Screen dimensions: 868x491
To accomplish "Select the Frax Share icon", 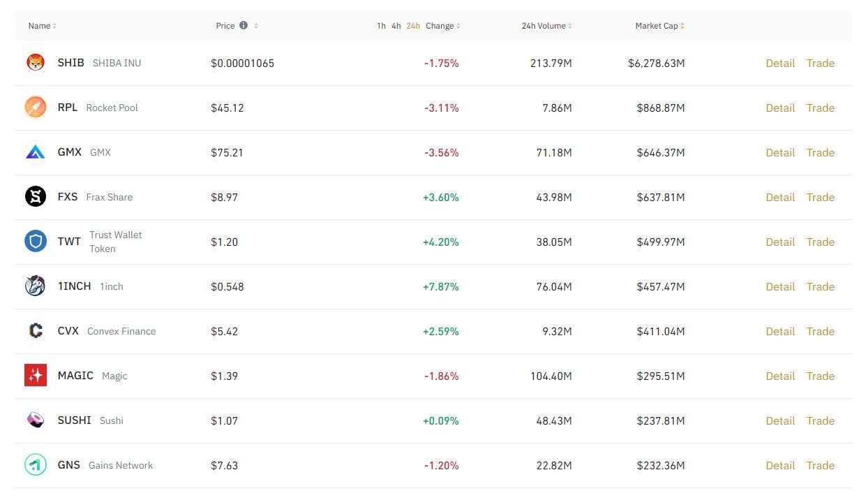I will click(36, 197).
